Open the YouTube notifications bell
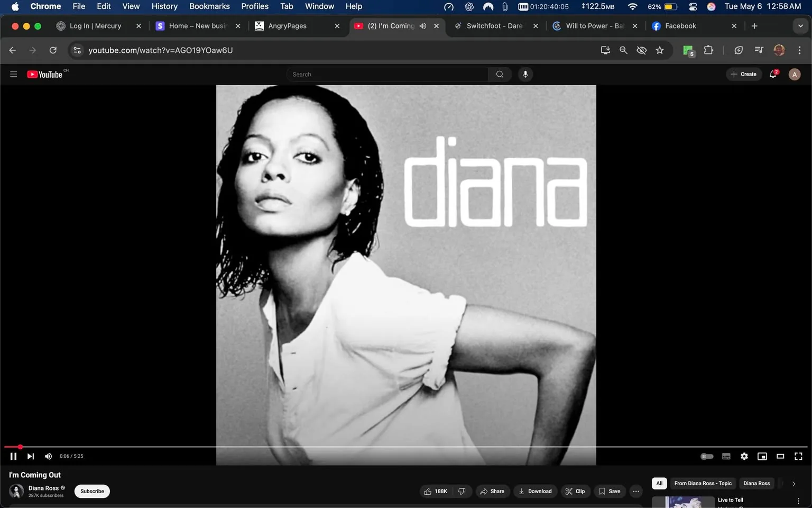The width and height of the screenshot is (812, 508). 772,74
